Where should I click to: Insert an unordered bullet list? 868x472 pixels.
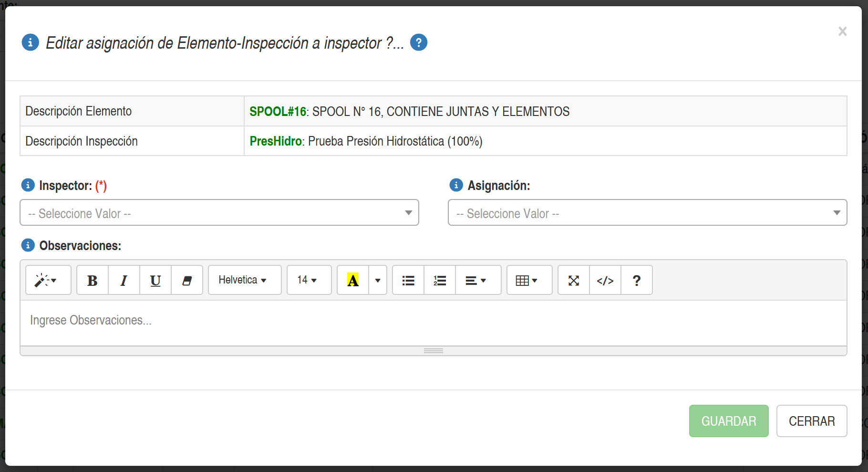pyautogui.click(x=408, y=280)
